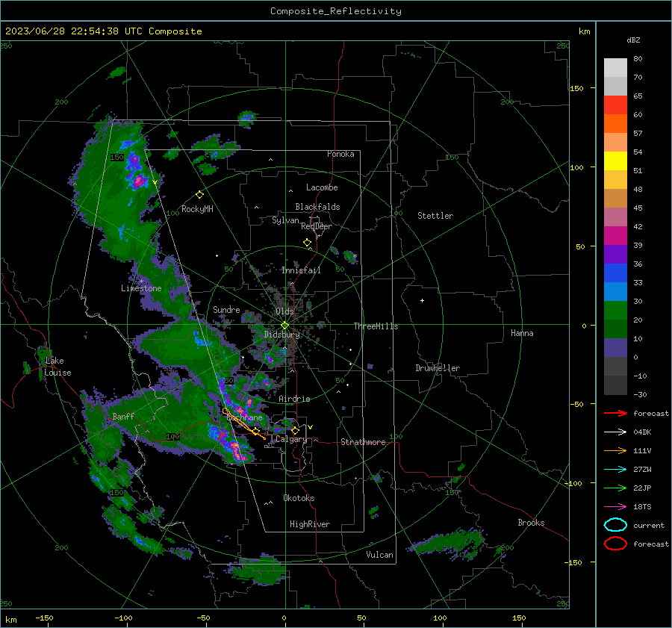Click the Banff label

pos(123,416)
